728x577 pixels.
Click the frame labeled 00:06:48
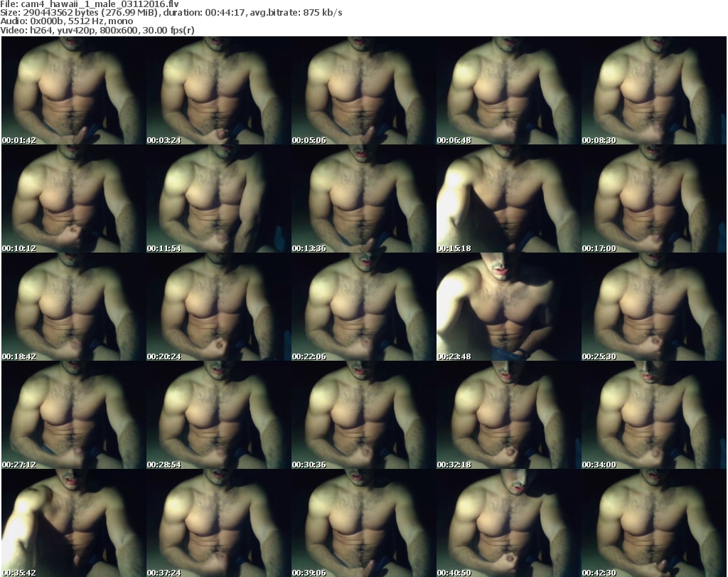(508, 90)
